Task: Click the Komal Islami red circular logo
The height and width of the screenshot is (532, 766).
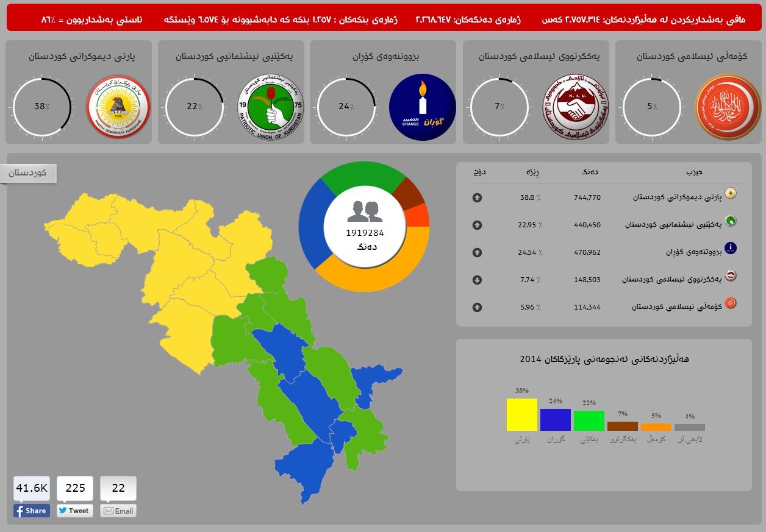Action: tap(728, 107)
